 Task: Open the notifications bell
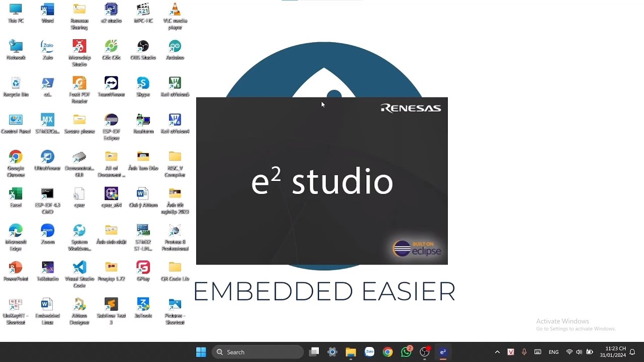pos(632,352)
